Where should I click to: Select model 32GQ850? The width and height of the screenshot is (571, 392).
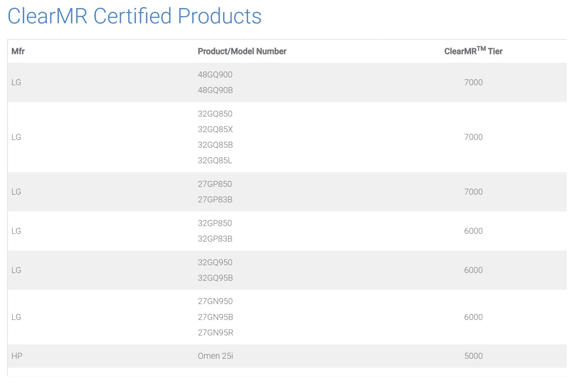215,114
